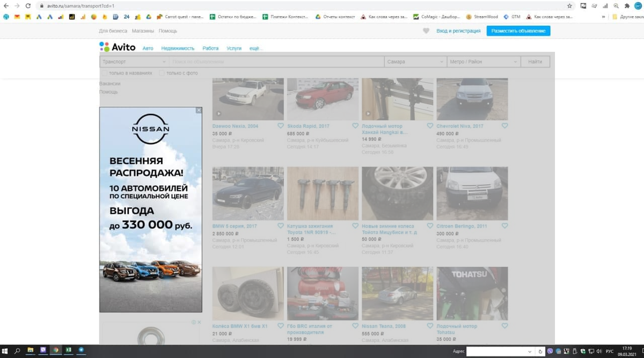This screenshot has height=358, width=644.
Task: Toggle только в названиях checkbox
Action: [105, 73]
